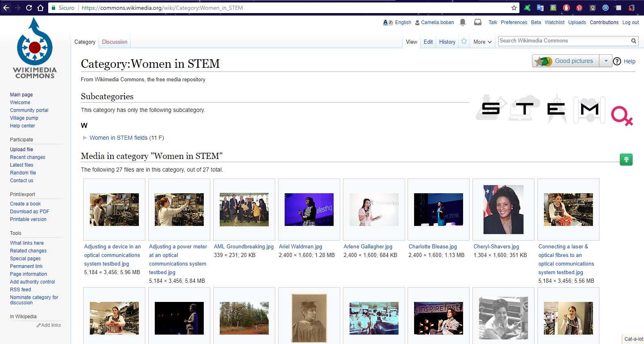This screenshot has width=644, height=344.
Task: Reload the page with browser refresh
Action: [x=29, y=8]
